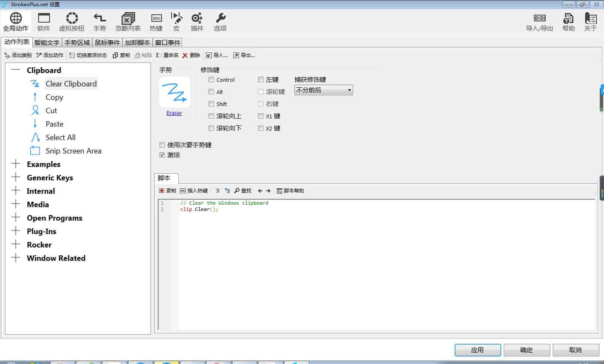Toggle the 滚轮向上 (Wheel Up) checkbox
This screenshot has width=604, height=364.
pos(211,116)
